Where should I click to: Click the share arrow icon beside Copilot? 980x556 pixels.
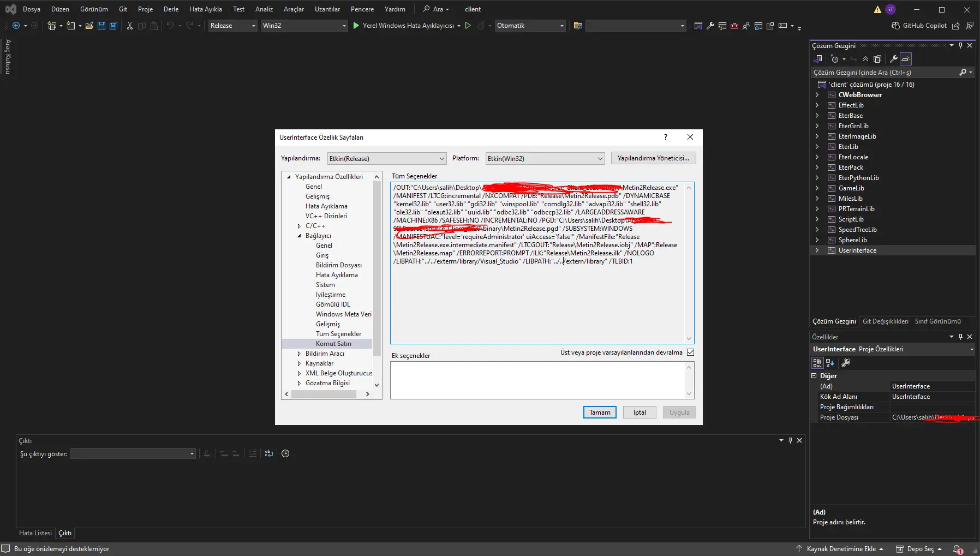tap(956, 26)
